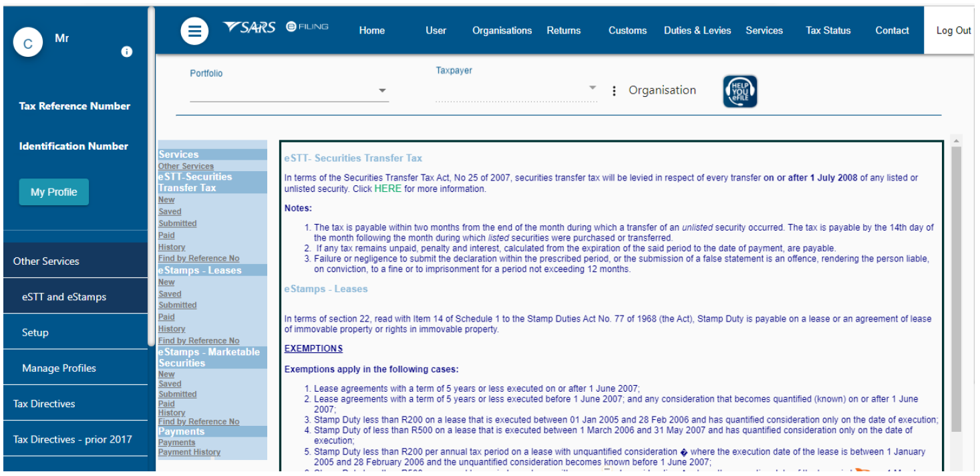
Task: Click the content panel scrollbar
Action: tap(956, 287)
